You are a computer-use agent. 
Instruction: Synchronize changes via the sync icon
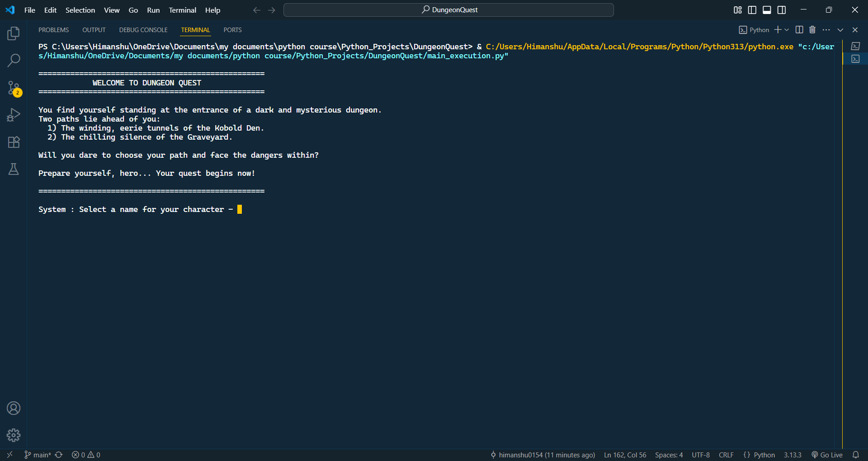(59, 455)
